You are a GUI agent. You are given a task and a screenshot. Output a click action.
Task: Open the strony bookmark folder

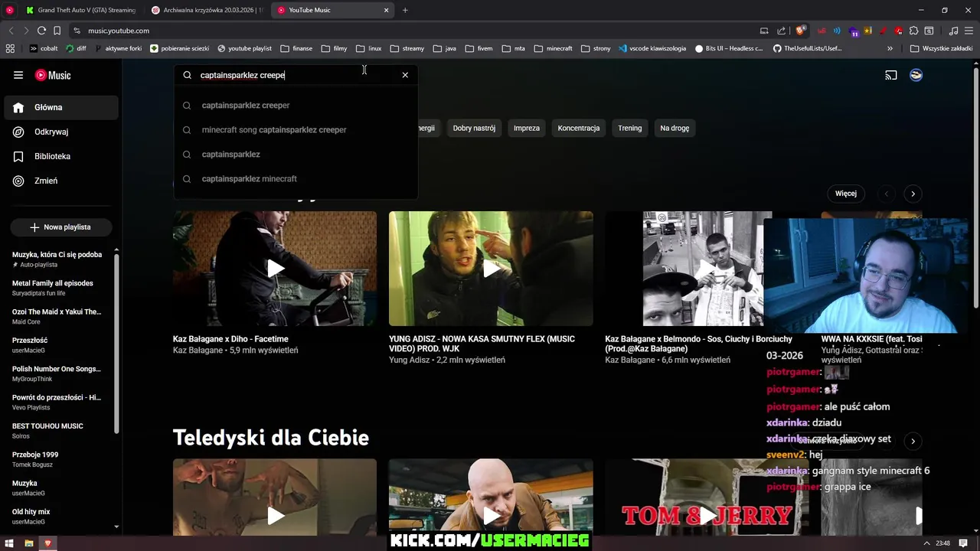coord(596,48)
